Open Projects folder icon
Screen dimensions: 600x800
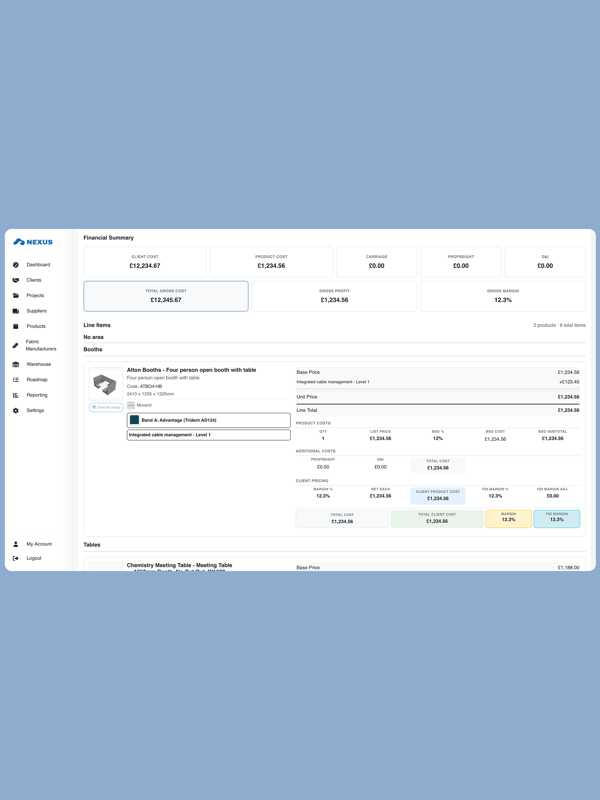click(16, 296)
